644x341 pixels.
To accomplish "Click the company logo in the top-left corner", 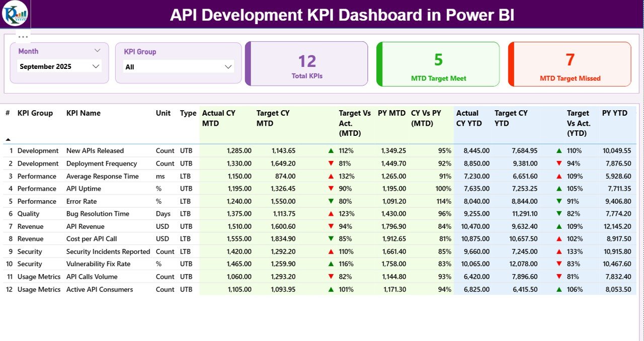I will tap(17, 14).
